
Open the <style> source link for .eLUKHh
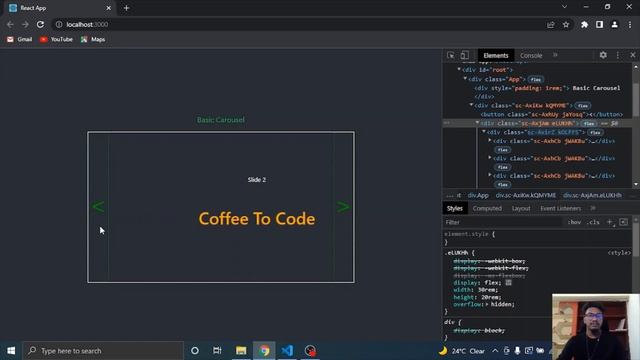tap(619, 253)
